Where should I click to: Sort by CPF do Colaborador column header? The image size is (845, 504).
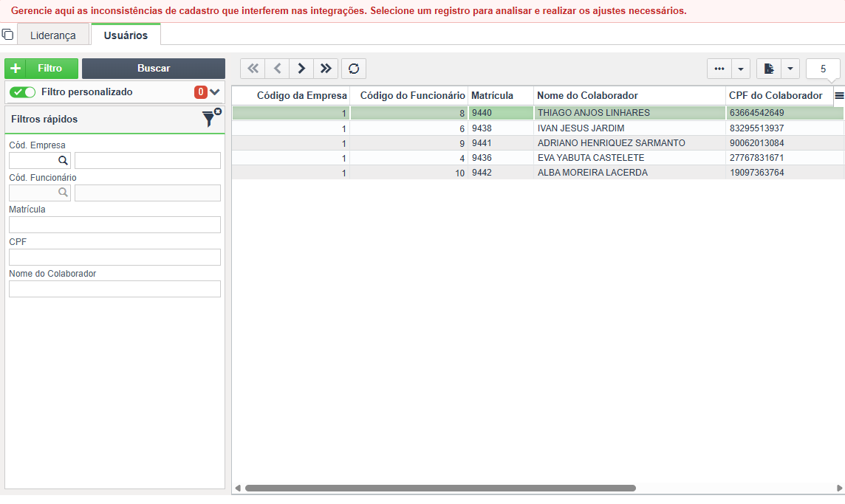coord(780,96)
